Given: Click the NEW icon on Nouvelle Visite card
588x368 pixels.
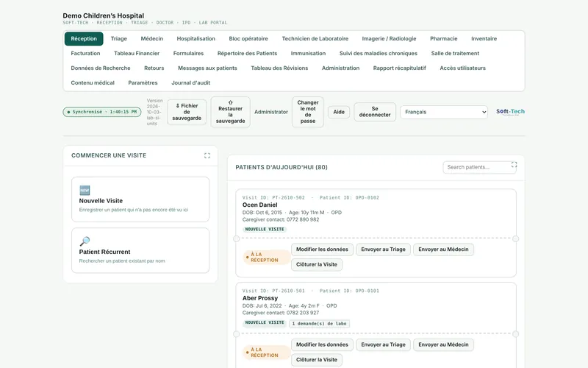Looking at the screenshot, I should [x=85, y=190].
